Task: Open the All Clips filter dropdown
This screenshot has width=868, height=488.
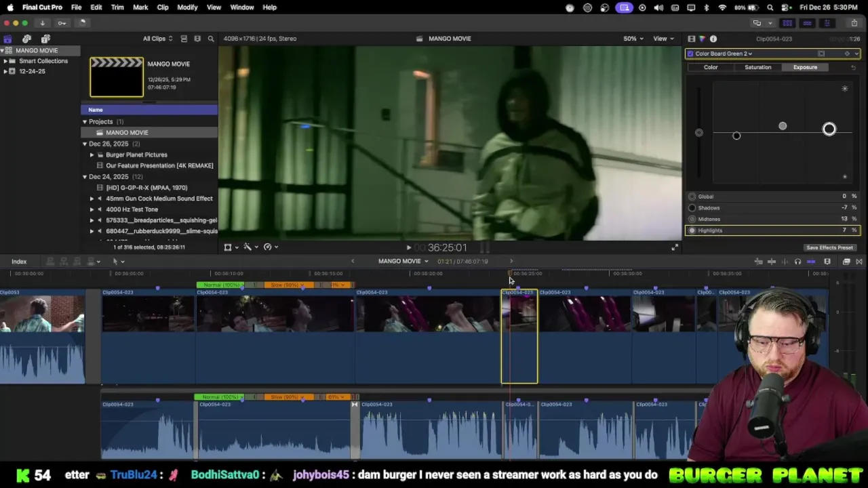Action: coord(157,39)
